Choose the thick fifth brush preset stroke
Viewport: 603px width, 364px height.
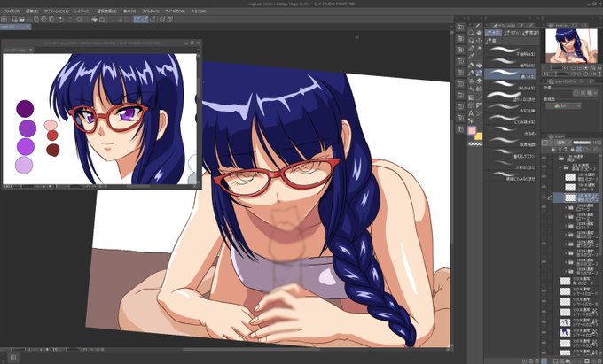coord(510,97)
